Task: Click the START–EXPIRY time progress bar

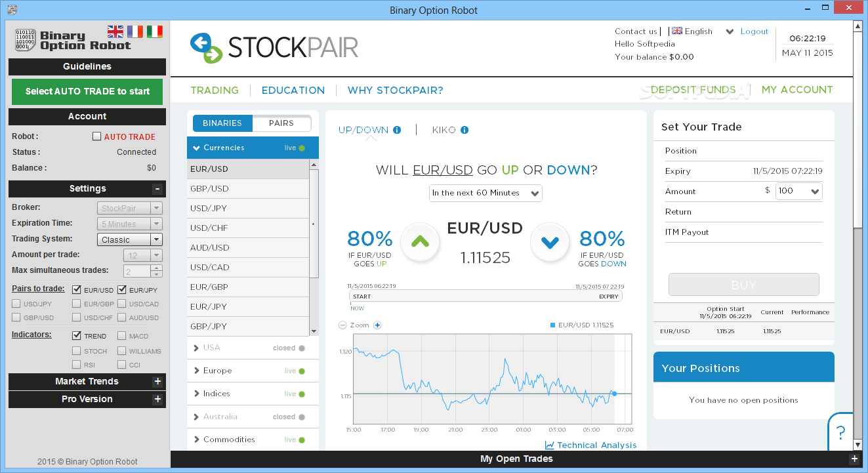Action: [486, 297]
